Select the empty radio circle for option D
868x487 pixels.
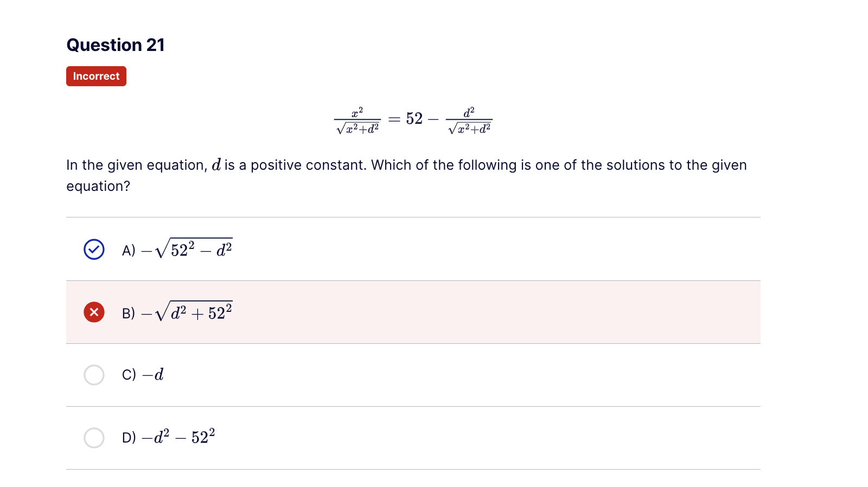pos(94,438)
